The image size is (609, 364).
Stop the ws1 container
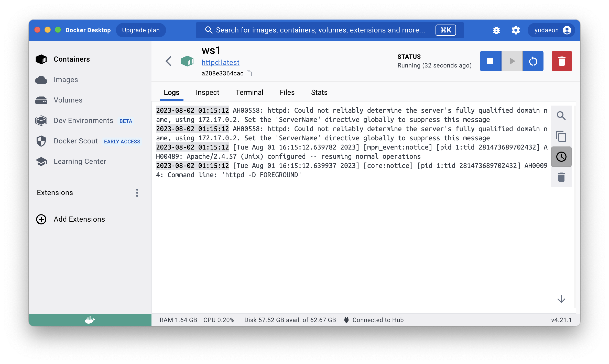(x=490, y=61)
